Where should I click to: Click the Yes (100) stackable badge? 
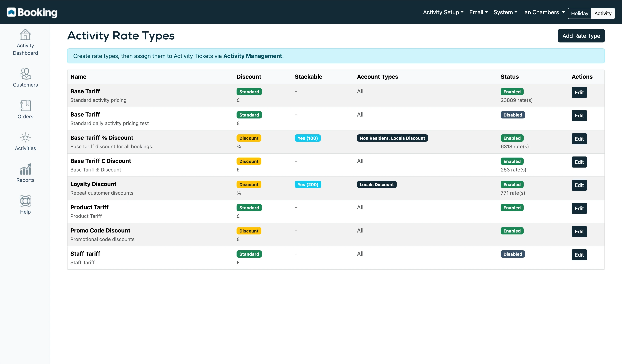(308, 138)
